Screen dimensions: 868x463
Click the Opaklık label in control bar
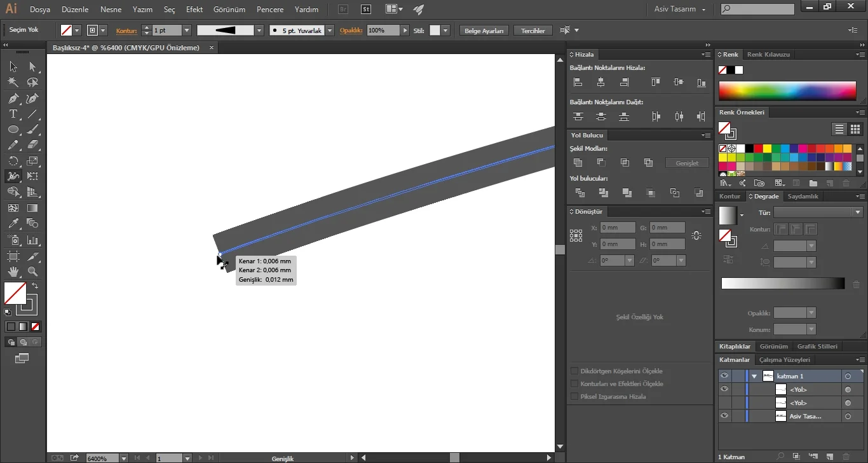tap(351, 31)
